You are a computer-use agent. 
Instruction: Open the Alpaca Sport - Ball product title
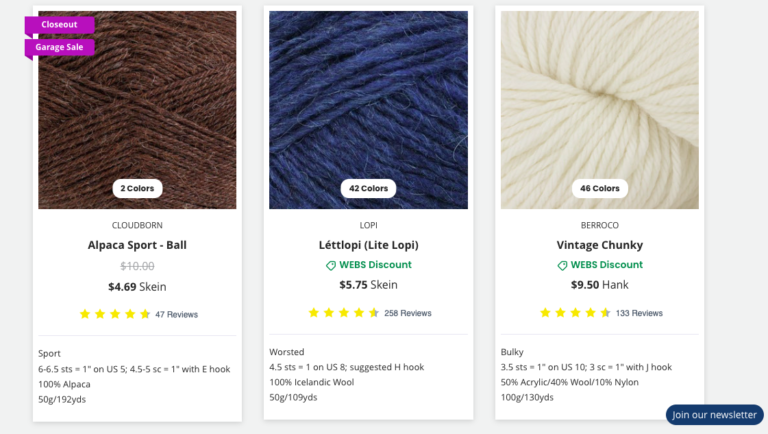[137, 245]
